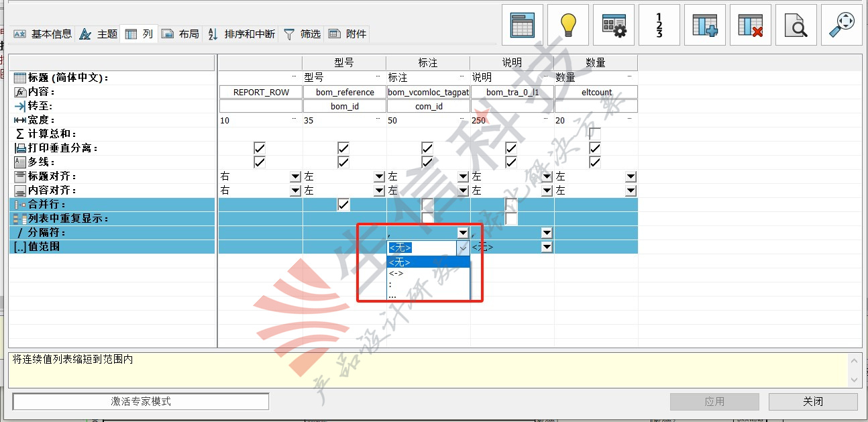Click the delete column icon
This screenshot has width=868, height=422.
tap(751, 25)
